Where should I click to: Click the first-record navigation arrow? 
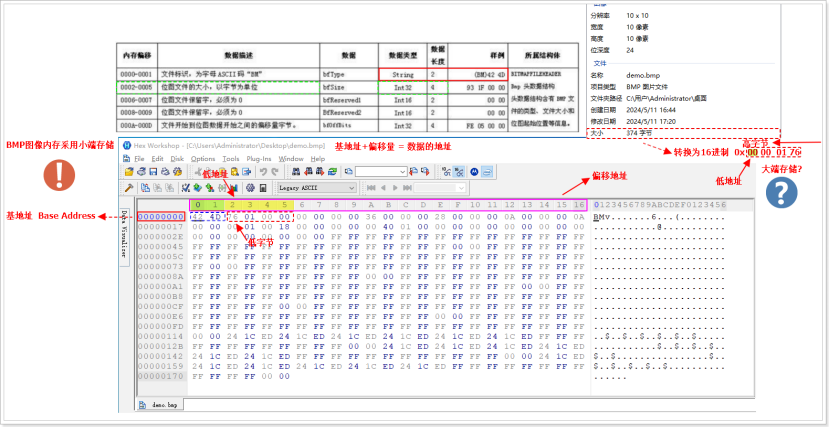(x=371, y=188)
